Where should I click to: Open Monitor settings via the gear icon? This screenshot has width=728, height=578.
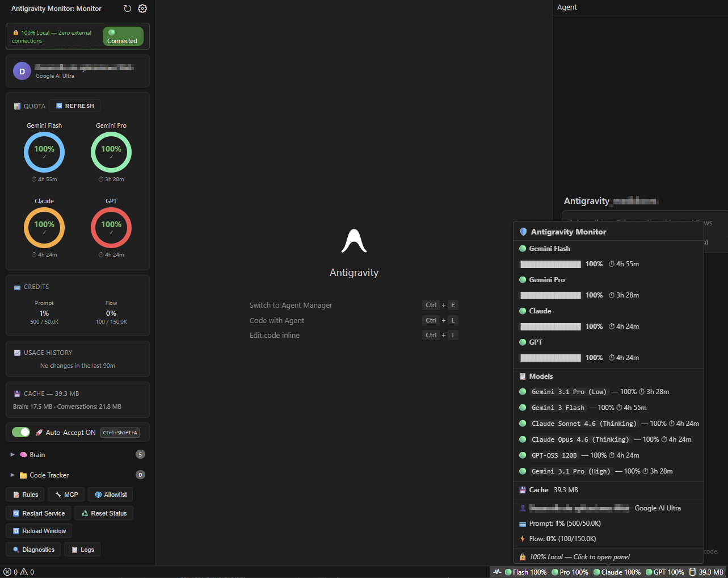click(142, 9)
